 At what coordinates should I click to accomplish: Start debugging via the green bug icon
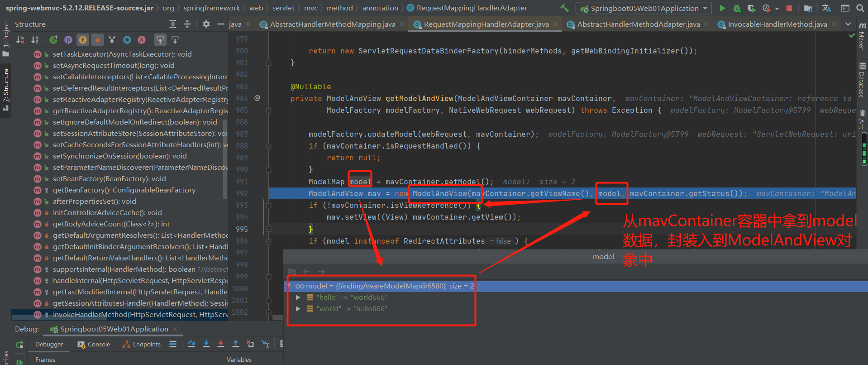pos(737,8)
